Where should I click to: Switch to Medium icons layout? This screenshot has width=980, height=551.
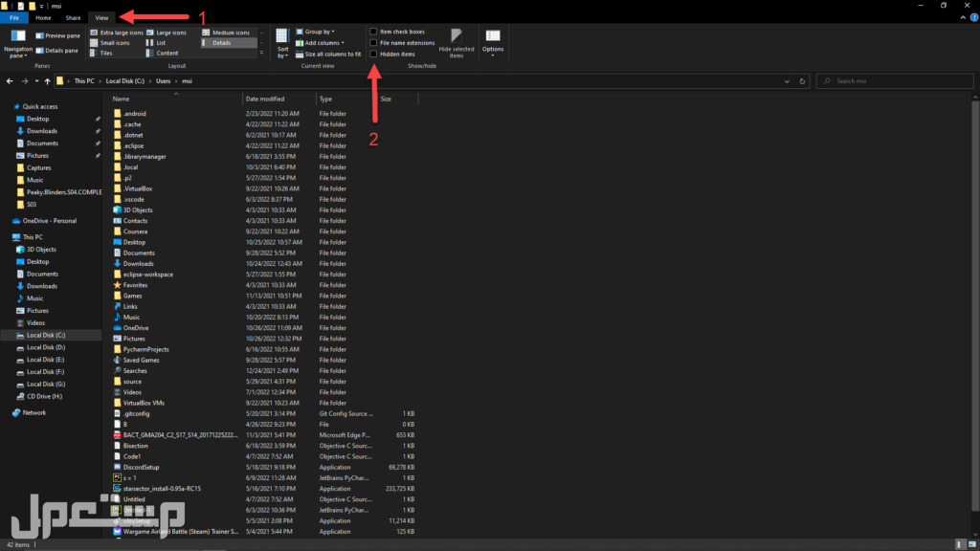tap(226, 33)
